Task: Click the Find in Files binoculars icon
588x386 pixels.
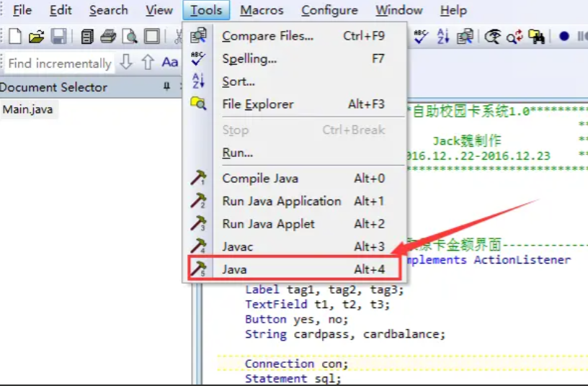Action: pyautogui.click(x=537, y=36)
